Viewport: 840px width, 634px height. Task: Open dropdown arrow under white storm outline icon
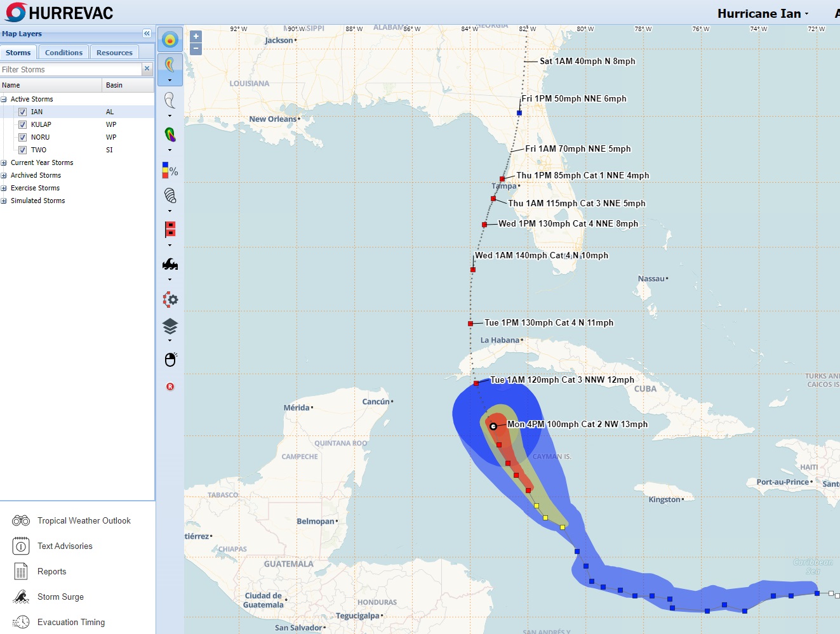coord(170,116)
